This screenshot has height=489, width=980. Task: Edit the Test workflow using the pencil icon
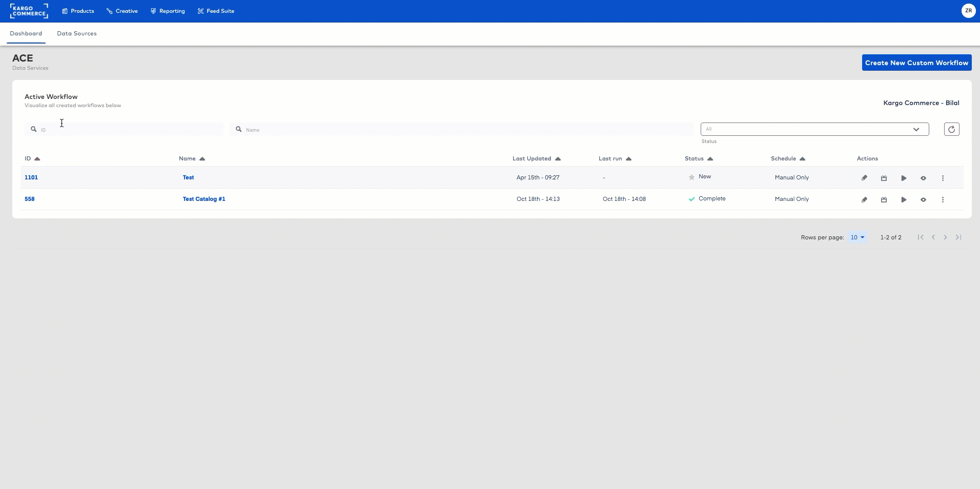coord(864,178)
